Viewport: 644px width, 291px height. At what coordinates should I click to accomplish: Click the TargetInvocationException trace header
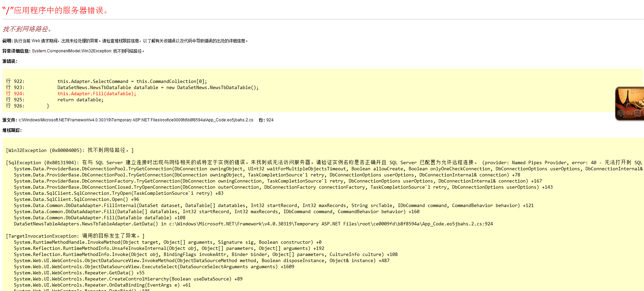point(75,236)
